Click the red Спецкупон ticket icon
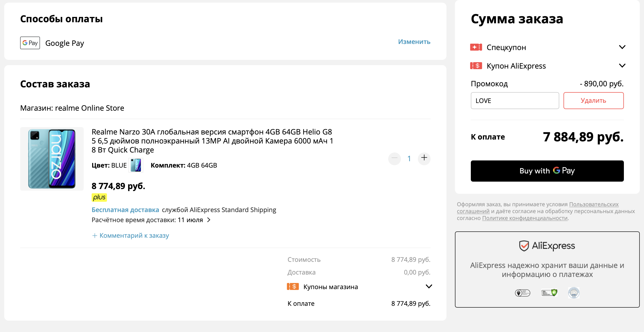This screenshot has height=332, width=644. pos(476,47)
